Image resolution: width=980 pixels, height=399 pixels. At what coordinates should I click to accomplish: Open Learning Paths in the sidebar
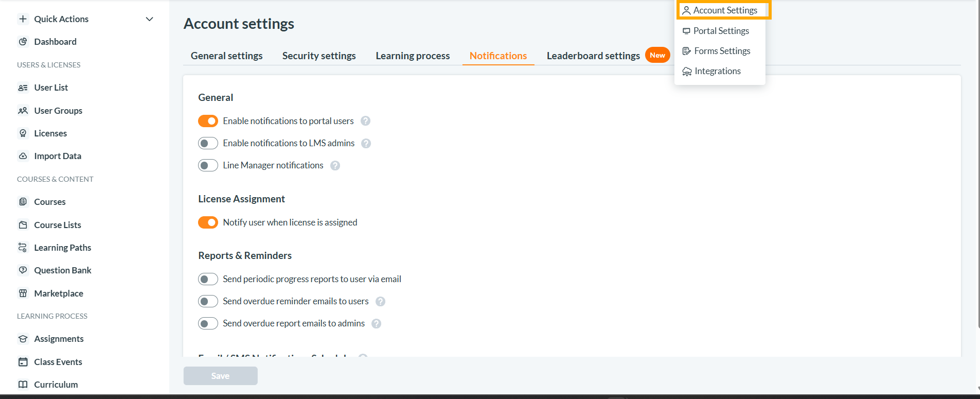click(x=63, y=248)
